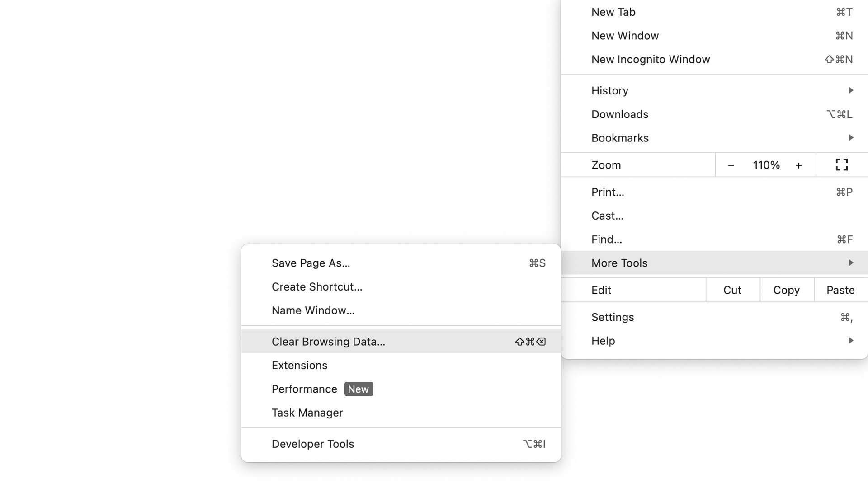Click the fullscreen icon beside Zoom
The width and height of the screenshot is (868, 488).
coord(841,165)
